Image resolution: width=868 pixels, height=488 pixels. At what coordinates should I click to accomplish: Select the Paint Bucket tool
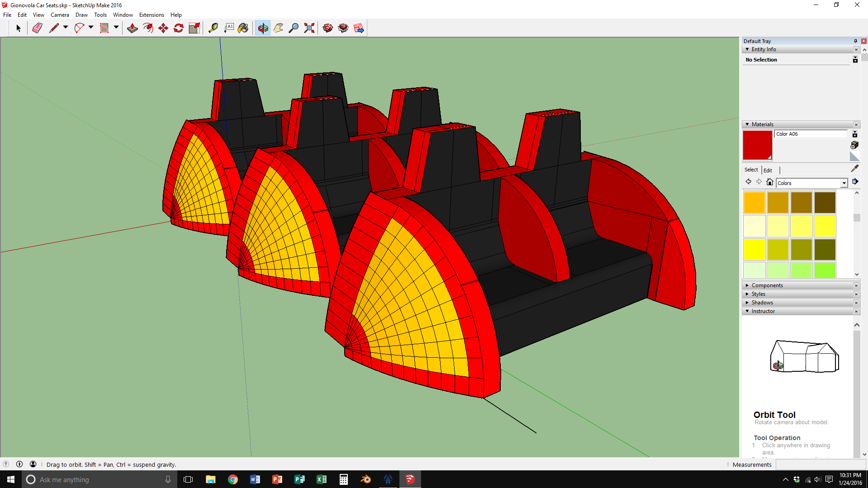pos(243,28)
